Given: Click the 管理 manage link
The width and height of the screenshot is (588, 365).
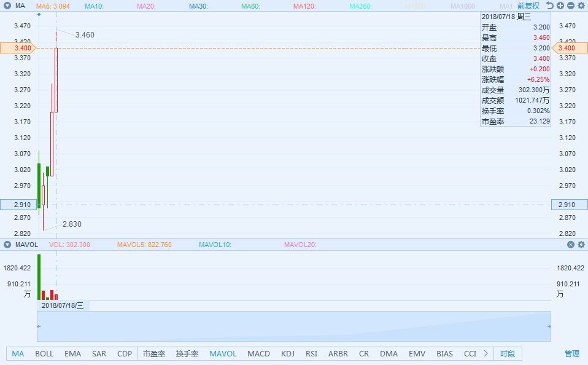Looking at the screenshot, I should click(571, 354).
